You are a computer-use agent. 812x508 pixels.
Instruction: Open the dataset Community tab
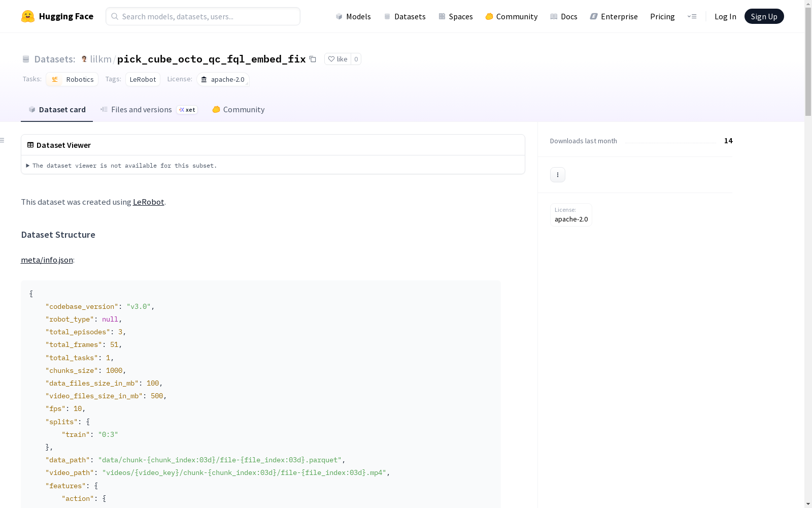click(238, 110)
